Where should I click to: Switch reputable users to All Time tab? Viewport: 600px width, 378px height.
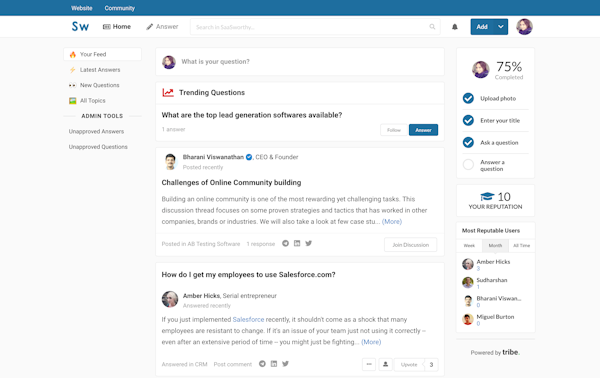[522, 246]
